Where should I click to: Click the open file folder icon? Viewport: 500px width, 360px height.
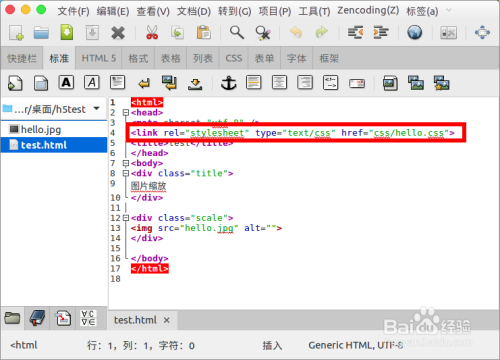click(41, 33)
